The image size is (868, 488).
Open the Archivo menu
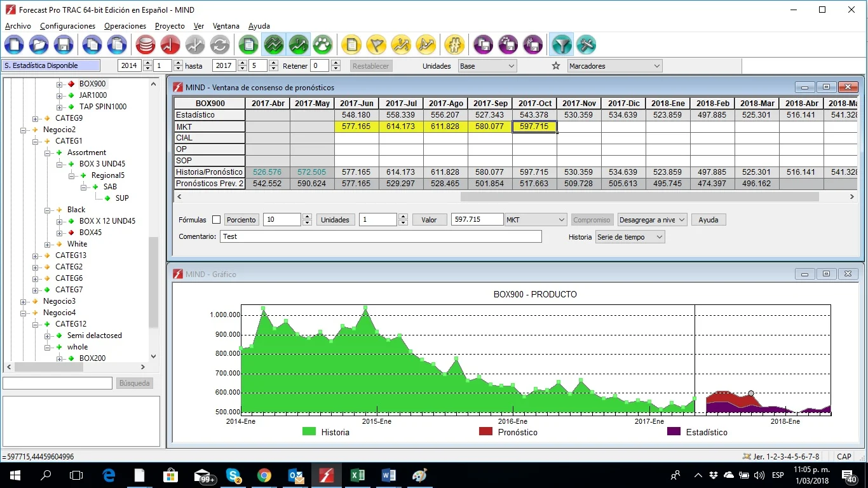(x=18, y=26)
